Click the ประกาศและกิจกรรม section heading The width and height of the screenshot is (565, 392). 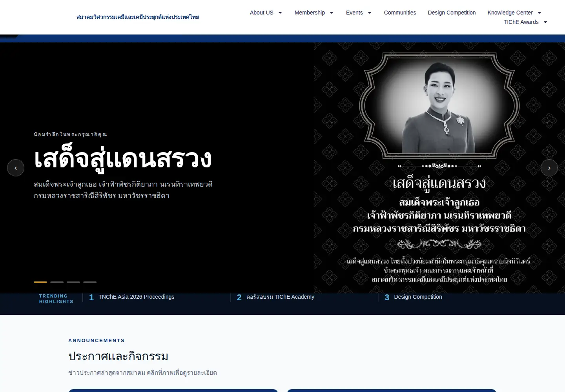118,356
